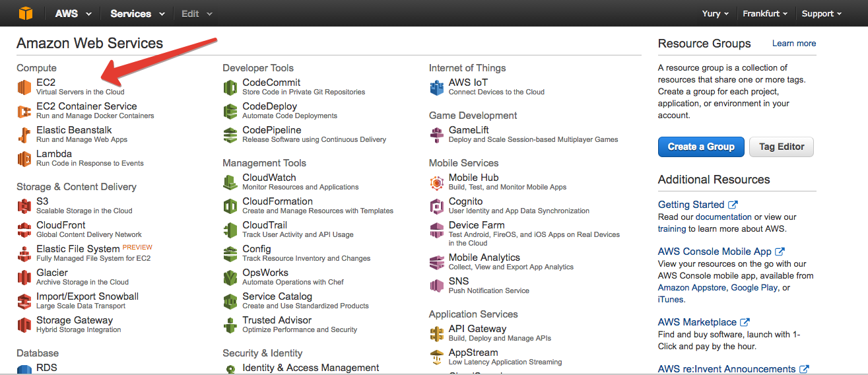868x375 pixels.
Task: Open the Edit menu in navbar
Action: pyautogui.click(x=197, y=13)
